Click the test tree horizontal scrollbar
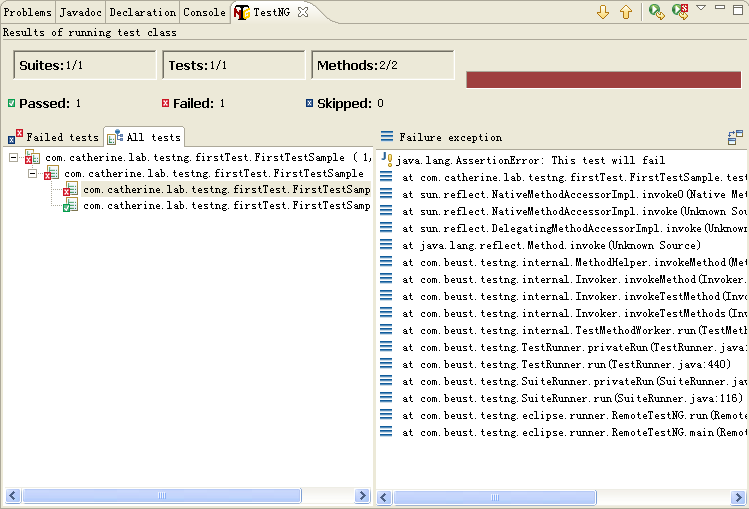The image size is (749, 509). pos(186,497)
